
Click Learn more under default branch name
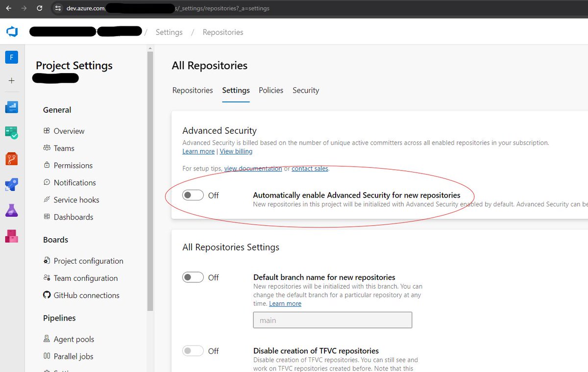[285, 303]
